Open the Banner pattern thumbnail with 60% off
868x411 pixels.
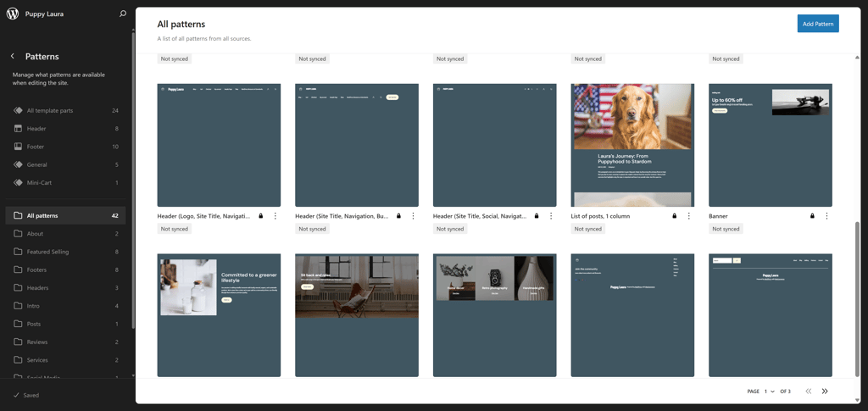pos(770,145)
